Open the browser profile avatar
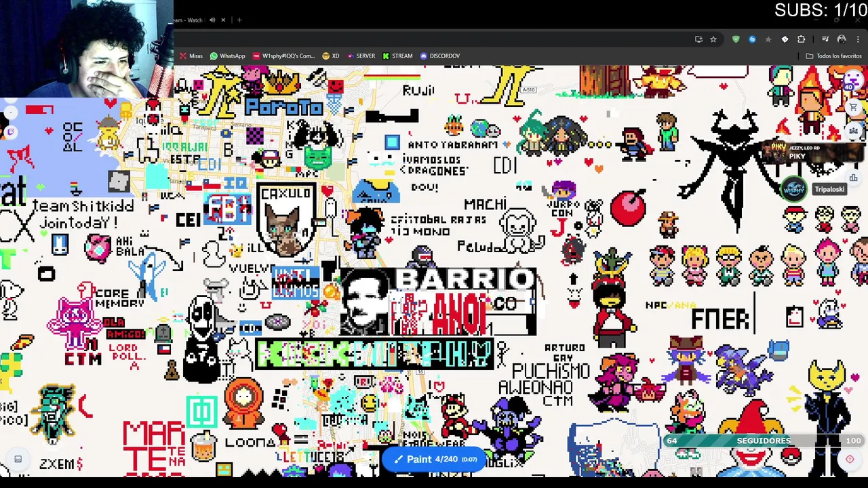 [842, 39]
